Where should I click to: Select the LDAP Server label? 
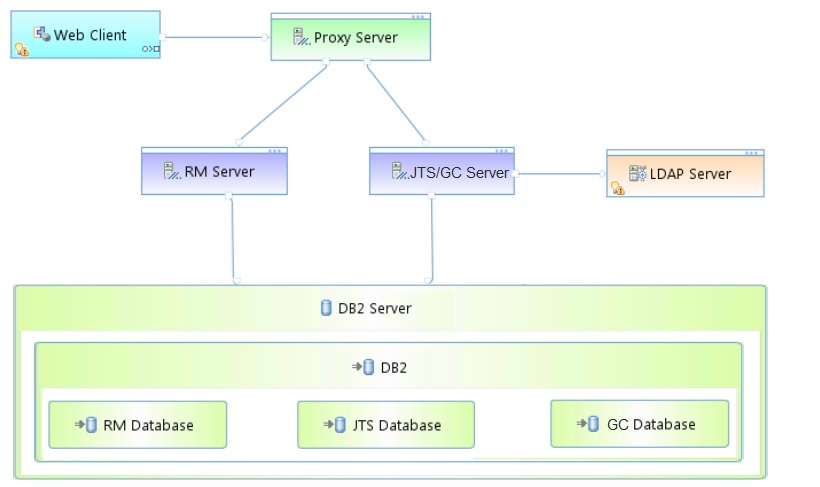coord(690,174)
